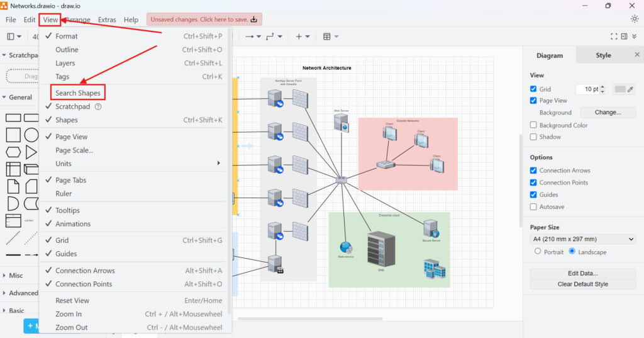
Task: Click the Edit Data... button
Action: click(583, 273)
